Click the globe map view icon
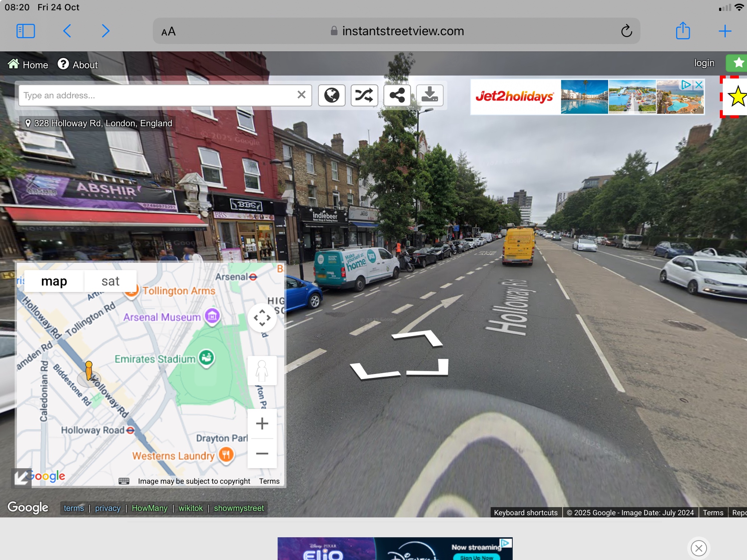This screenshot has width=747, height=560. click(331, 96)
